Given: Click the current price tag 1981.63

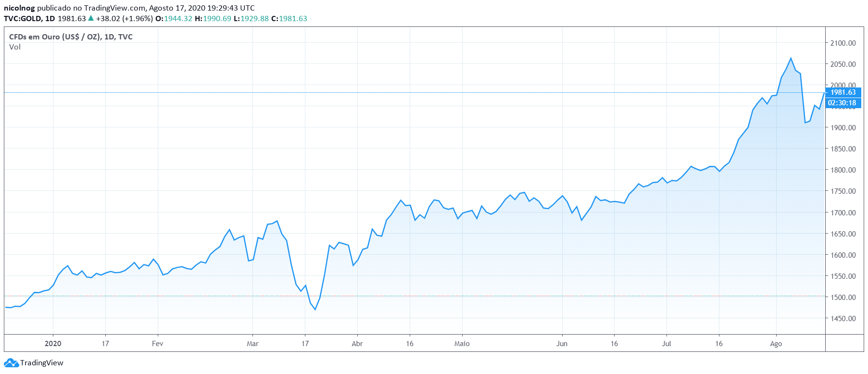Looking at the screenshot, I should click(843, 92).
